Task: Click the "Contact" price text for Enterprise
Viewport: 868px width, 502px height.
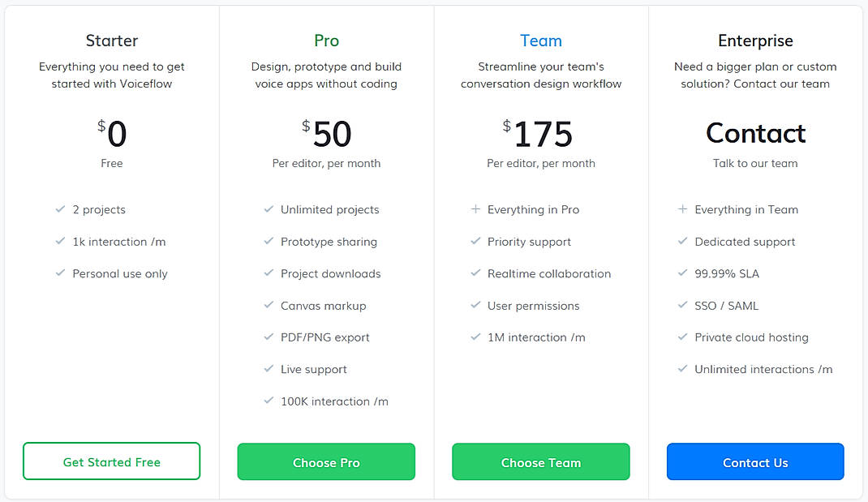Action: point(755,133)
